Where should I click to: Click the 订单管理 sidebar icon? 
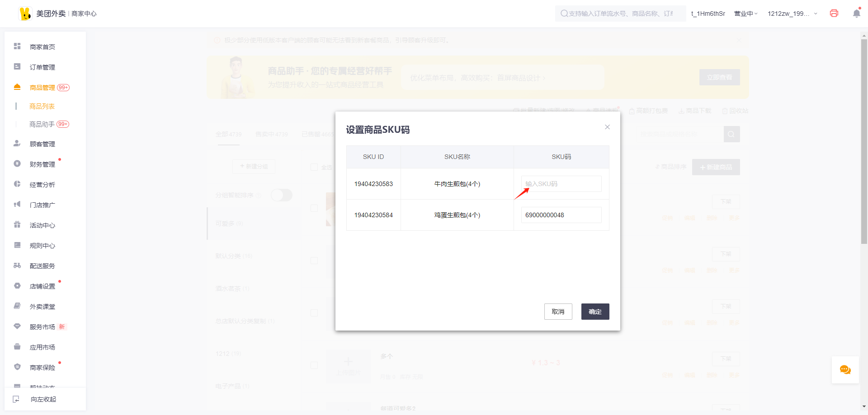[x=17, y=67]
